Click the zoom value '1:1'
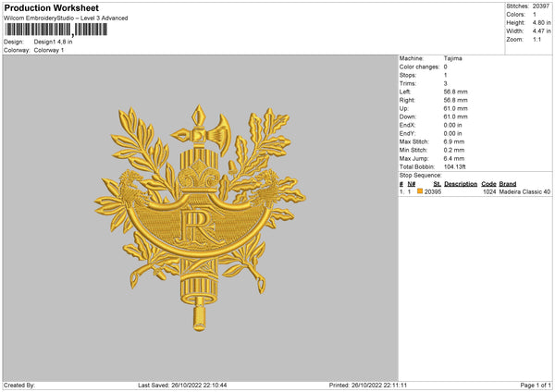The image size is (555, 392). 536,40
